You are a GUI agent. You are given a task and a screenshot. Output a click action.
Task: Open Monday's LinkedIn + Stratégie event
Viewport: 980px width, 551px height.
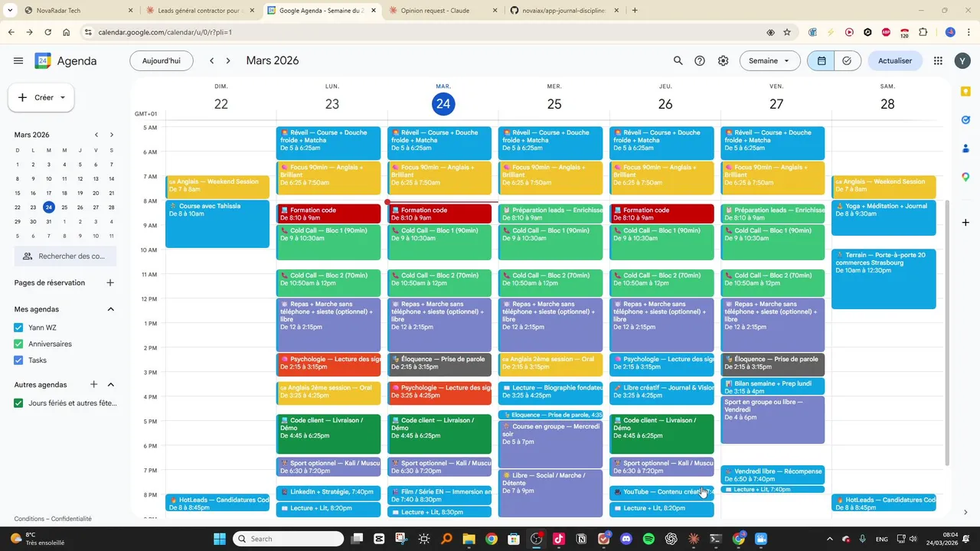click(x=328, y=493)
